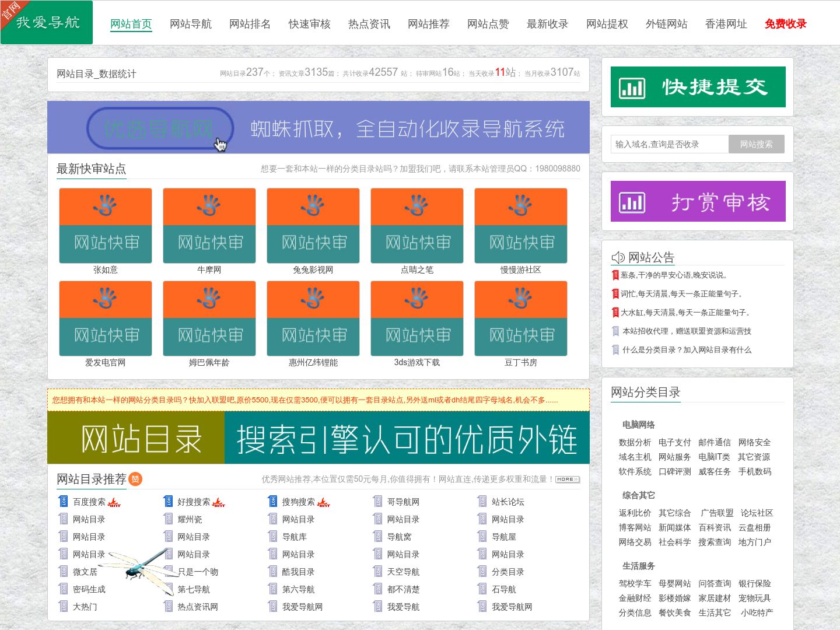Click the icon beside 本站招收代理 notice

(615, 331)
